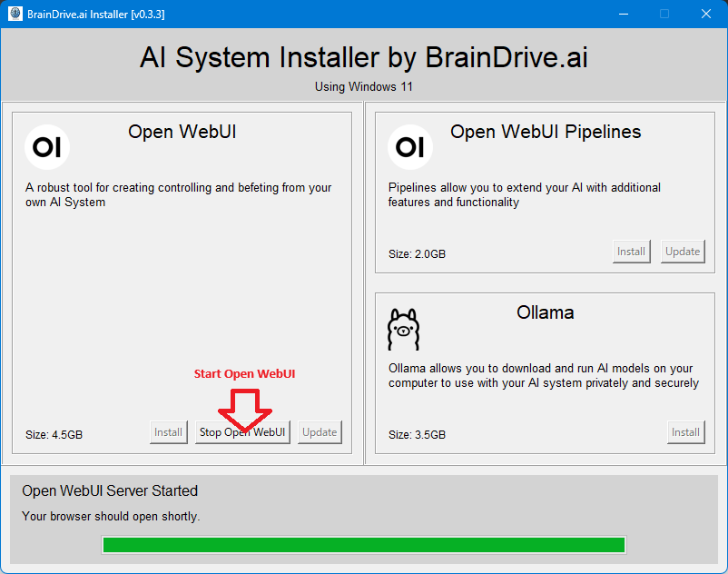Click the disabled maximize window button
Image resolution: width=728 pixels, height=574 pixels.
pos(664,14)
